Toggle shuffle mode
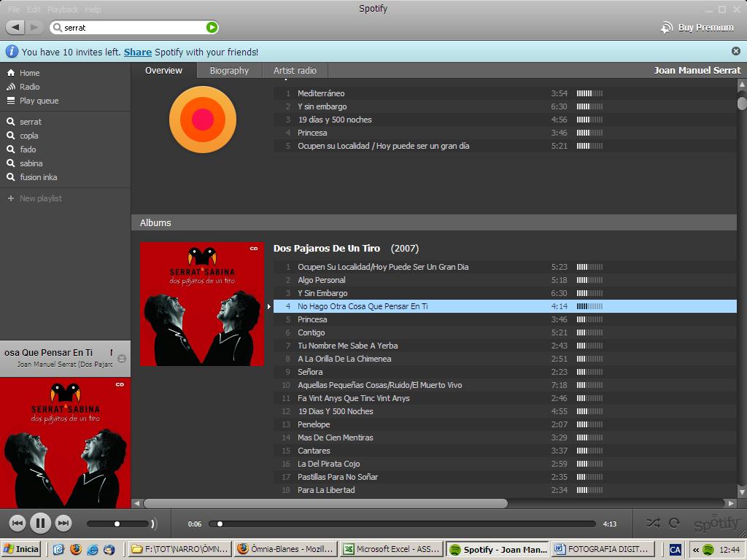 (653, 523)
